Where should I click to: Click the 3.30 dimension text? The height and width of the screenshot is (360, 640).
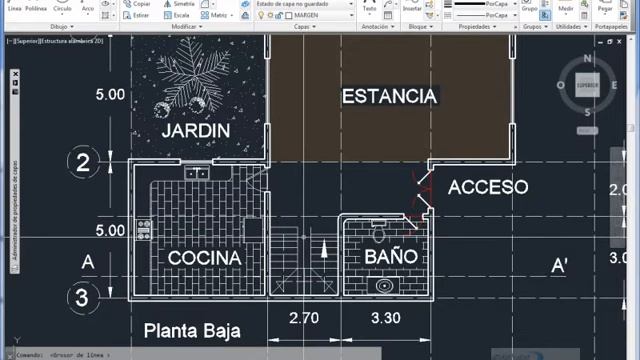pyautogui.click(x=386, y=318)
